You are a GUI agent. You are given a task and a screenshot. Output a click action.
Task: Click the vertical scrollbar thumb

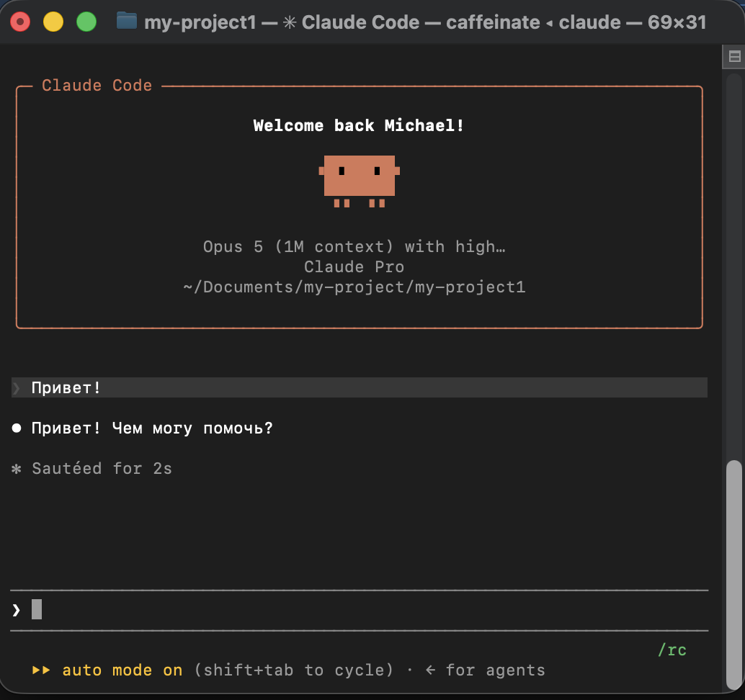pos(734,574)
